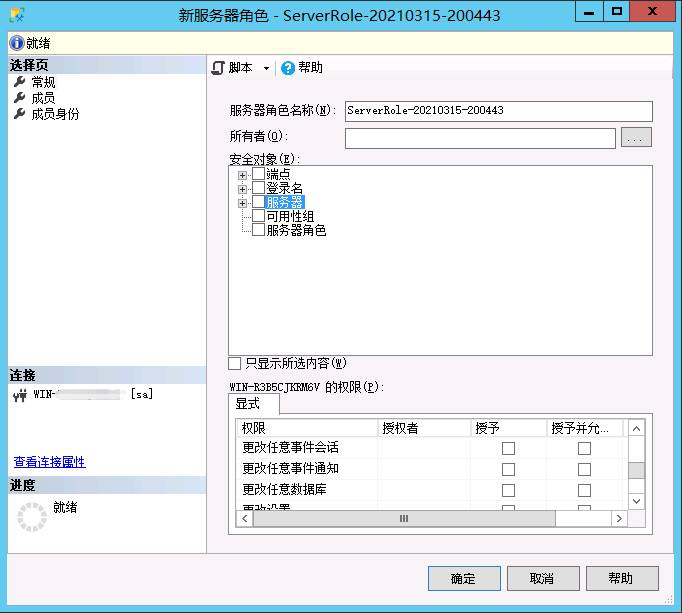This screenshot has height=613, width=682.
Task: Tick 授予并允许 for 更改任意数据库
Action: coord(584,490)
